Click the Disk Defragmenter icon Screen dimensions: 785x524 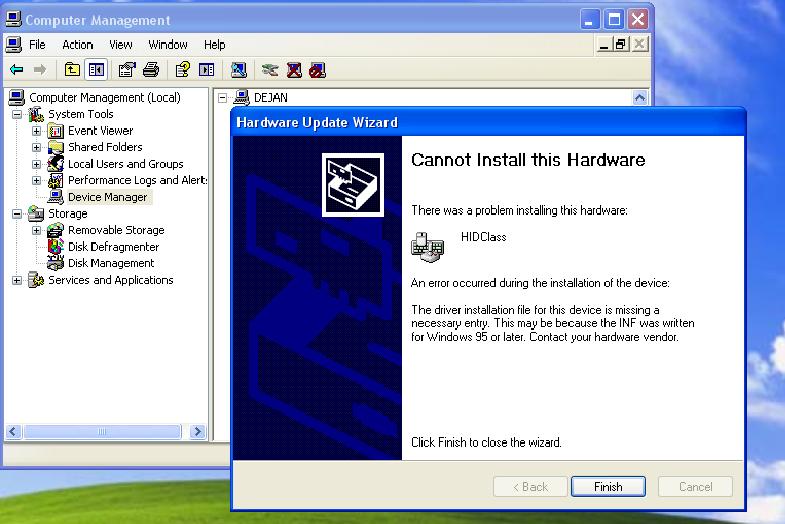(56, 246)
